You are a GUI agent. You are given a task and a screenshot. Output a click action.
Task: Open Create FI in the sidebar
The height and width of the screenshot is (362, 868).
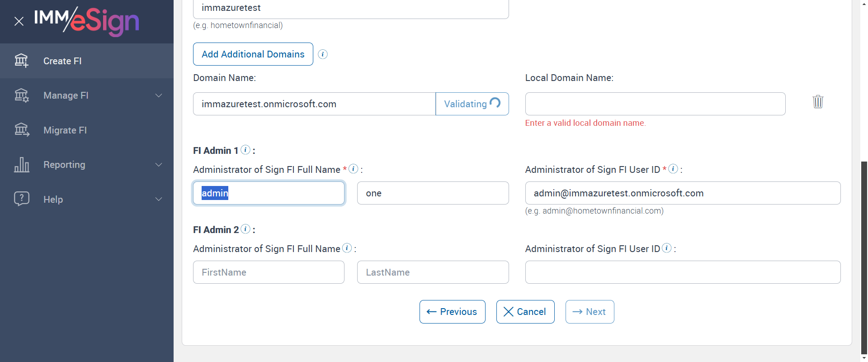[62, 61]
